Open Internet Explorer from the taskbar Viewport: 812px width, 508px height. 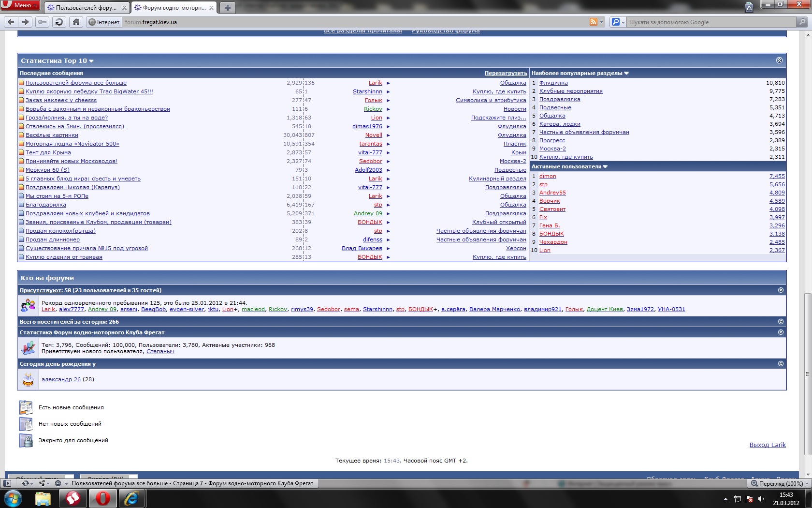click(131, 498)
